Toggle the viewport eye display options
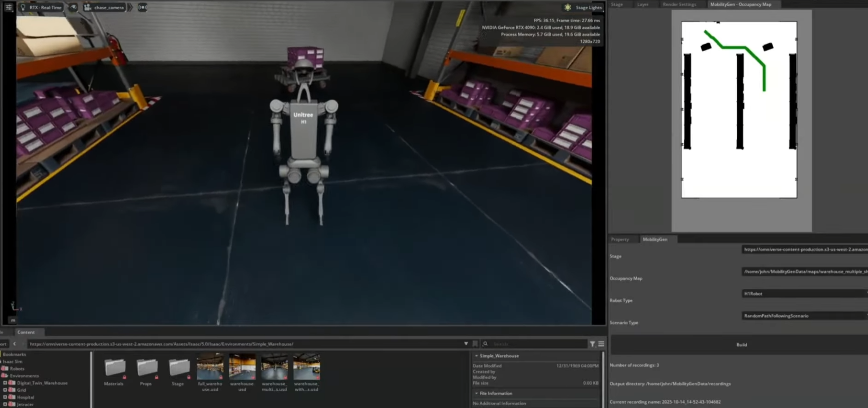The height and width of the screenshot is (408, 868). [x=73, y=7]
